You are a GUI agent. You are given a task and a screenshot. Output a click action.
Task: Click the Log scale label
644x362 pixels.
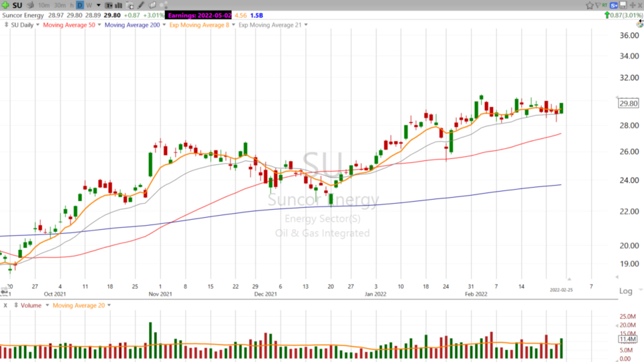click(625, 291)
